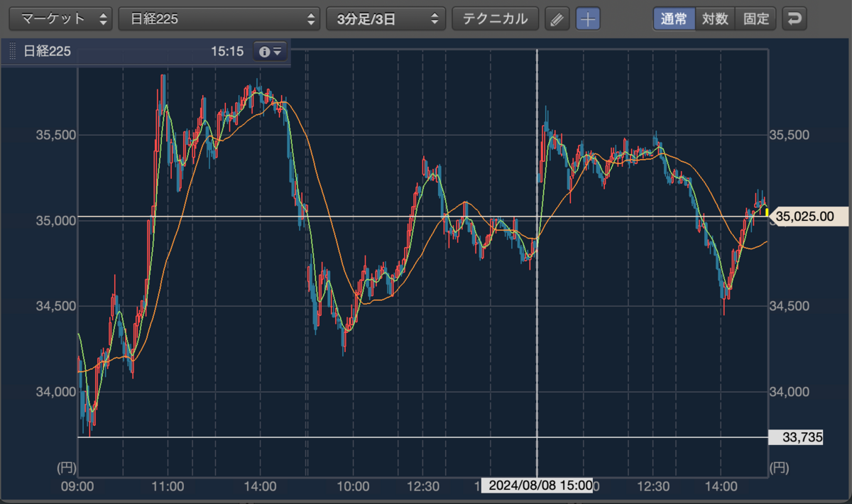Select the pencil drawing tool icon

point(557,19)
